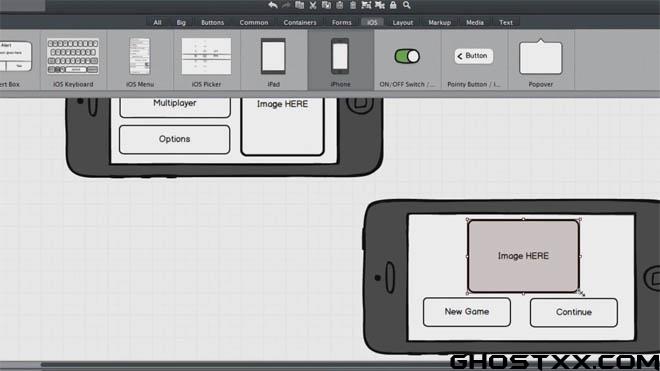660x371 pixels.
Task: Show All components tab
Action: (157, 22)
